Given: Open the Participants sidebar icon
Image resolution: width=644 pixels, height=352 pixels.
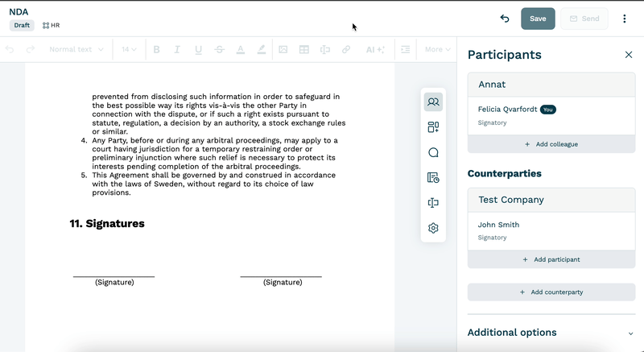Looking at the screenshot, I should pos(433,101).
